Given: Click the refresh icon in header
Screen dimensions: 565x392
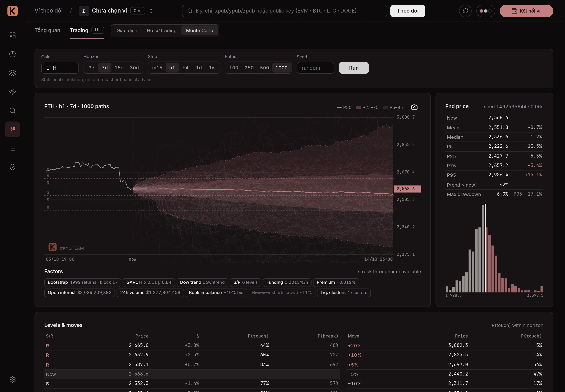Looking at the screenshot, I should click(x=465, y=11).
